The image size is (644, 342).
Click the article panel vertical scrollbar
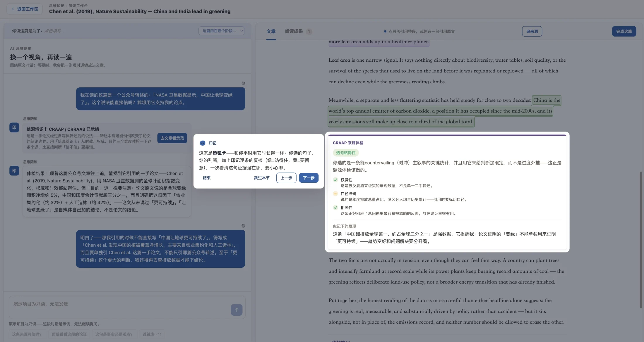(x=641, y=240)
